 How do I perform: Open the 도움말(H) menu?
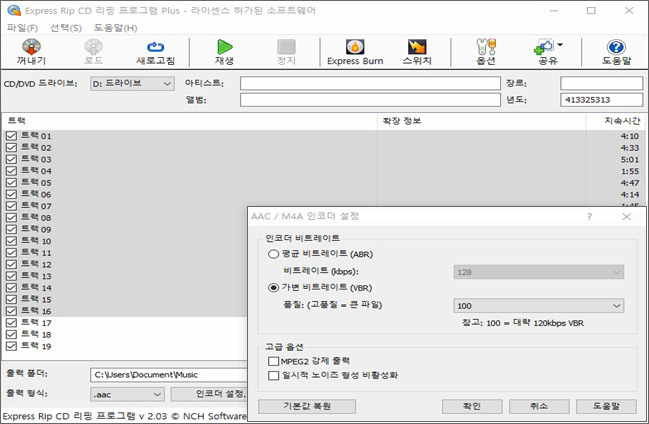[x=115, y=28]
